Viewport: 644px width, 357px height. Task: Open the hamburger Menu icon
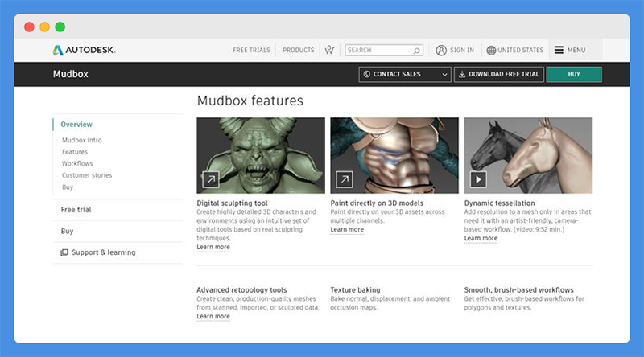(x=559, y=50)
